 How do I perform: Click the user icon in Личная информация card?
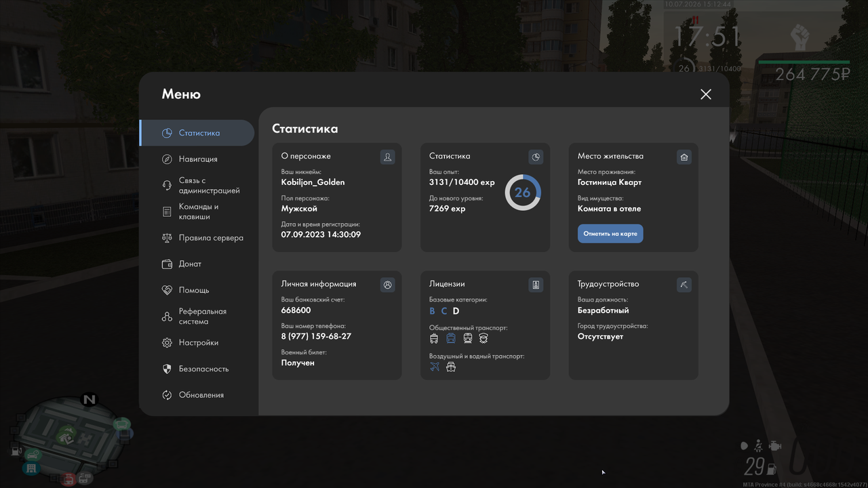pyautogui.click(x=387, y=285)
